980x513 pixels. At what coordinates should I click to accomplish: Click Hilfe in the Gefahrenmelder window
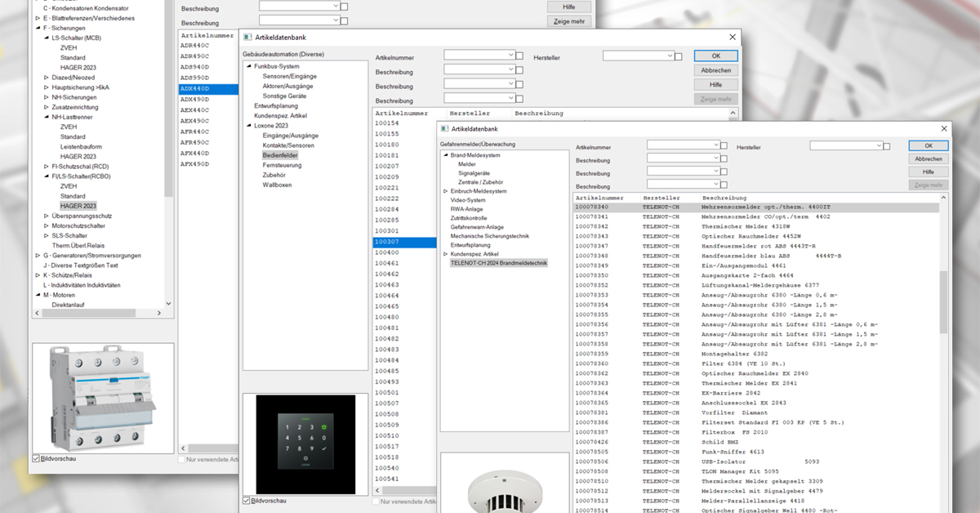click(929, 172)
